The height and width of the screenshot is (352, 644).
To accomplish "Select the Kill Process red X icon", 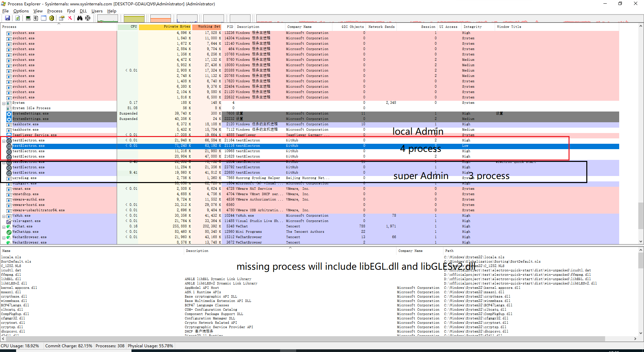I will (70, 18).
